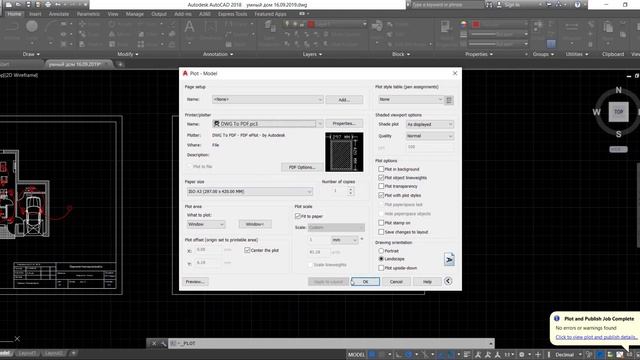Click the Plot printer icon in quick access toolbar

click(48, 5)
